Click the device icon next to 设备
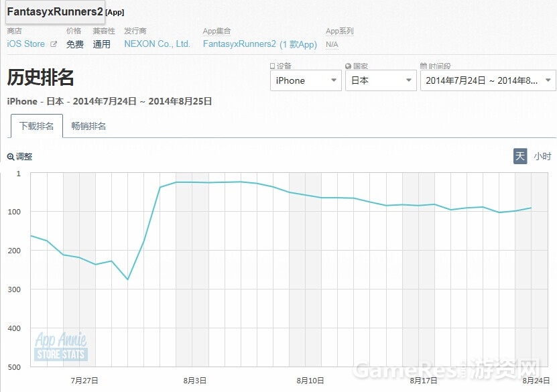The width and height of the screenshot is (557, 392). [272, 66]
